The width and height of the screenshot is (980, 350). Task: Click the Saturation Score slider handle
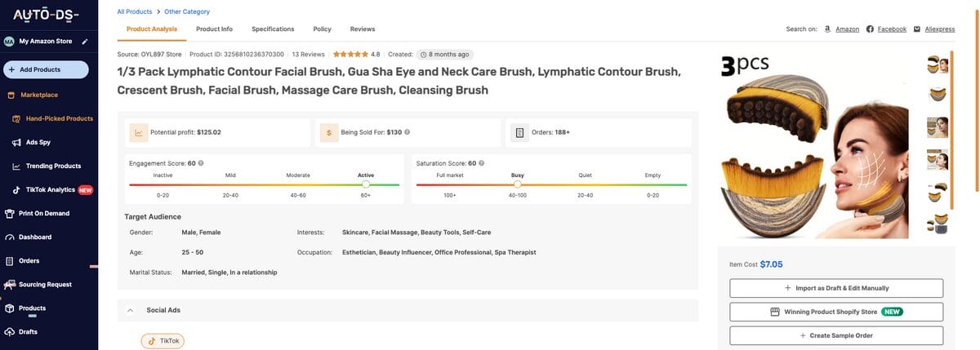pyautogui.click(x=517, y=184)
